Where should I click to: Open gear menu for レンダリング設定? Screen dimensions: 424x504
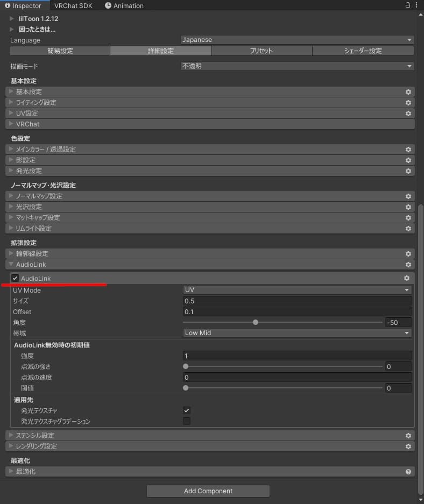coord(408,446)
